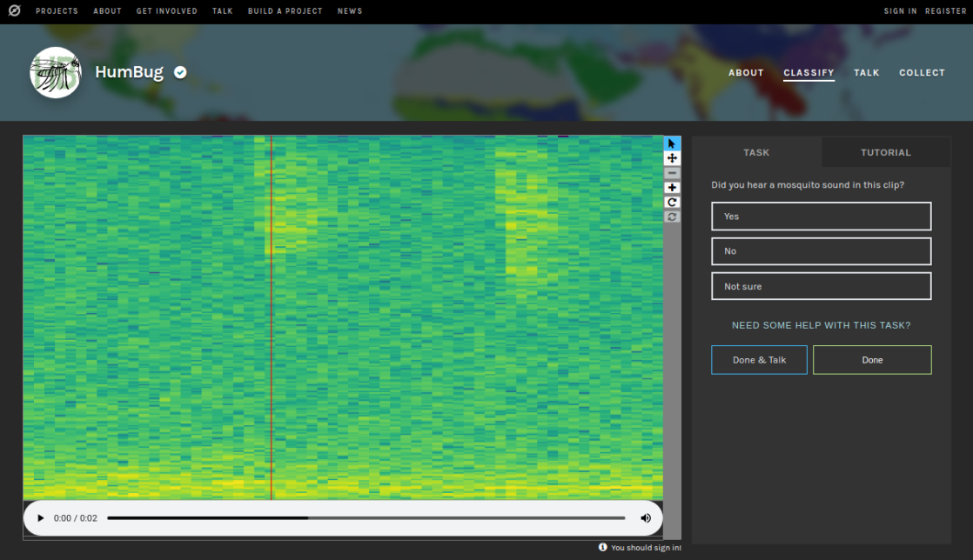Screen dimensions: 973x560
Task: Rotate the spectrogram image
Action: [672, 202]
